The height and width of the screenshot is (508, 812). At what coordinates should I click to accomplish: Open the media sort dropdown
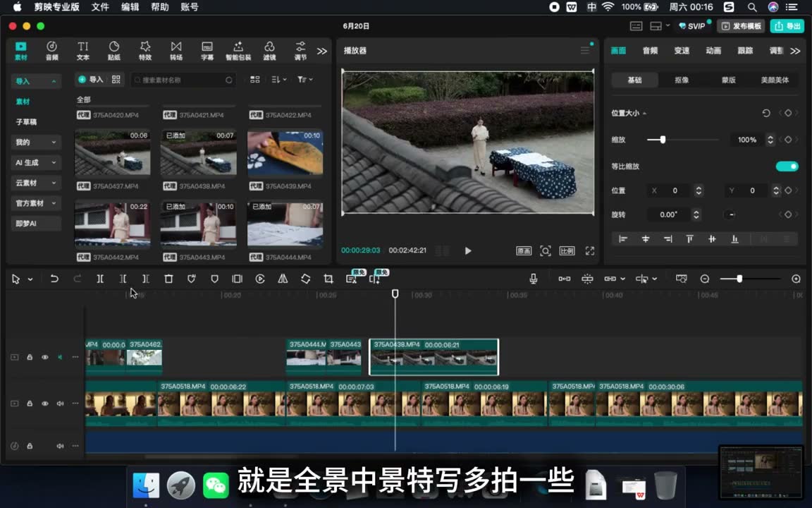[278, 79]
